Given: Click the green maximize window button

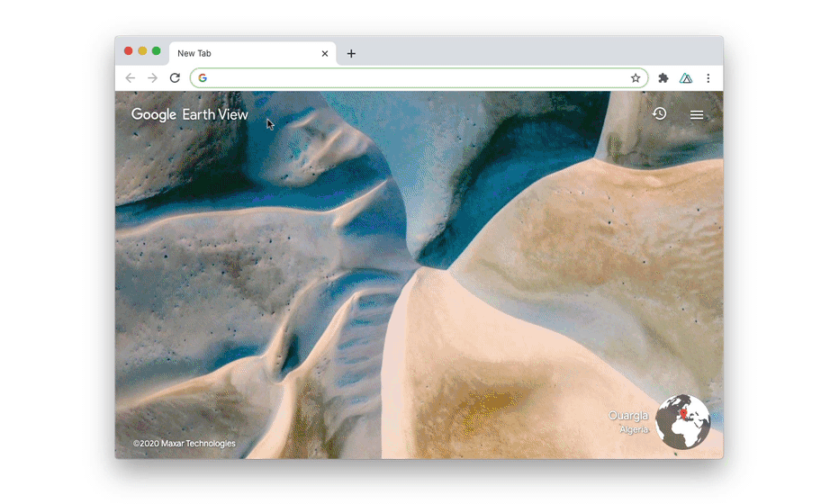Looking at the screenshot, I should click(156, 50).
